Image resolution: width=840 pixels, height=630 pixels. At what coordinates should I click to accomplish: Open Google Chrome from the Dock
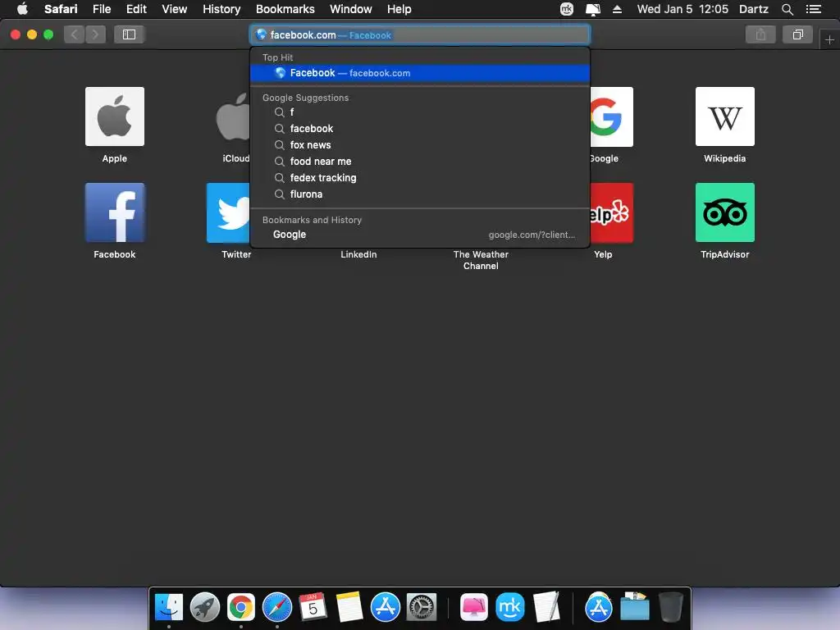(x=241, y=608)
